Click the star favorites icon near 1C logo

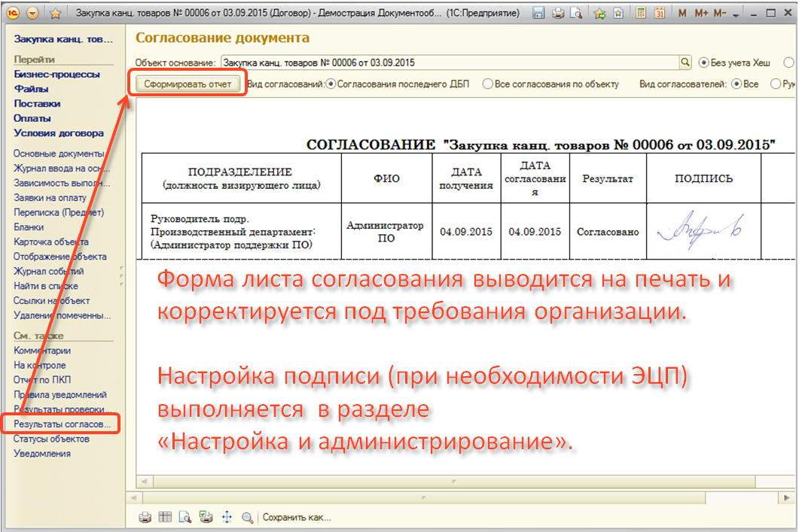(x=56, y=14)
